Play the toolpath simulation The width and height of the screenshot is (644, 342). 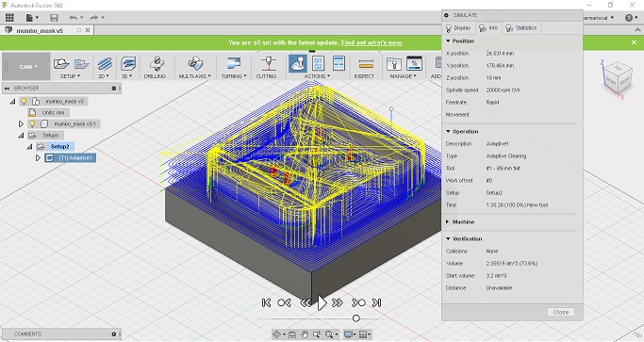click(x=322, y=303)
